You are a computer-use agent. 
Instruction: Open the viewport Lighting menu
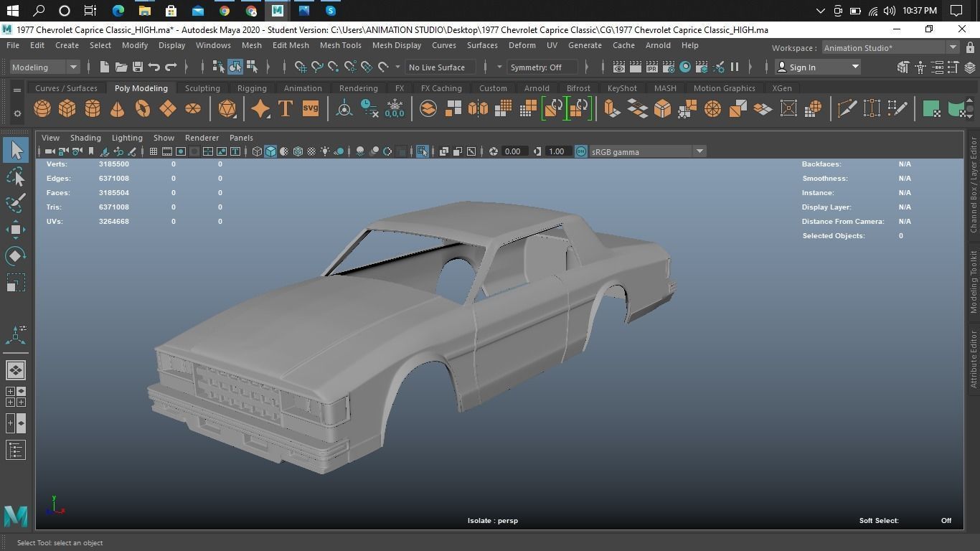(127, 138)
